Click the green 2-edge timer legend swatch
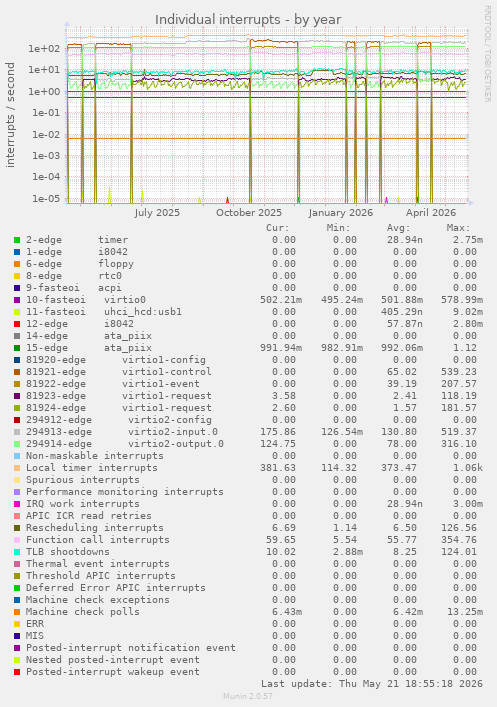The width and height of the screenshot is (497, 707). pyautogui.click(x=17, y=240)
